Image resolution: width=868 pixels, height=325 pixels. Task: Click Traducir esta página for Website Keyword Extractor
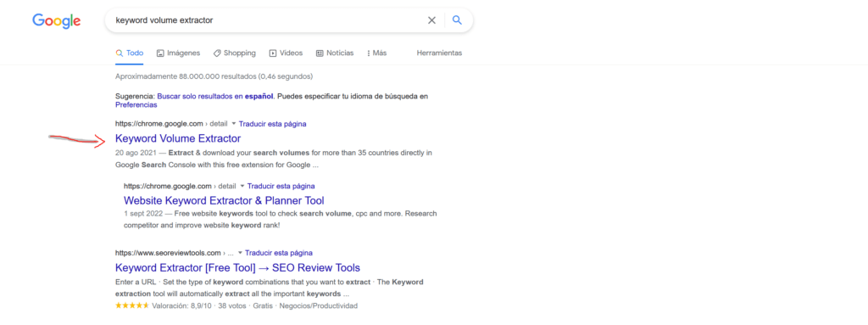point(281,186)
